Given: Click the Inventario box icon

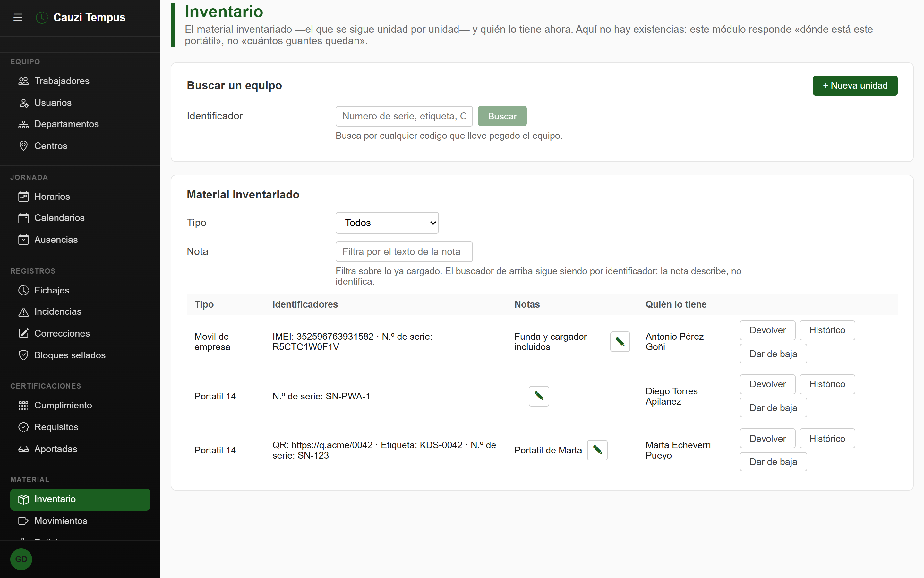Looking at the screenshot, I should tap(24, 499).
